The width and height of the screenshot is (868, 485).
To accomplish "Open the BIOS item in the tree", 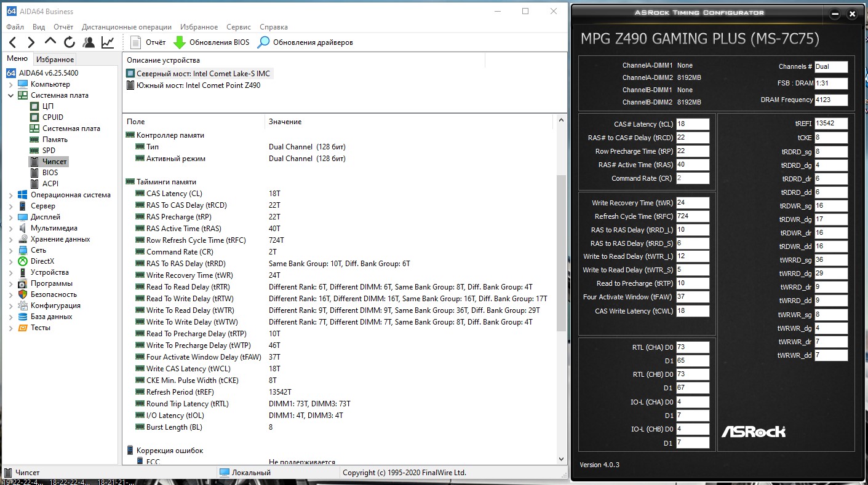I will pos(50,173).
